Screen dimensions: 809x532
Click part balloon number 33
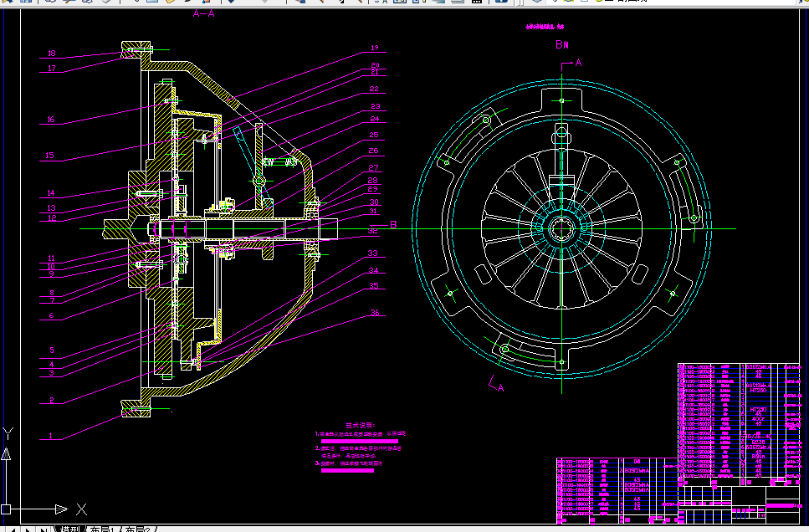coord(372,253)
